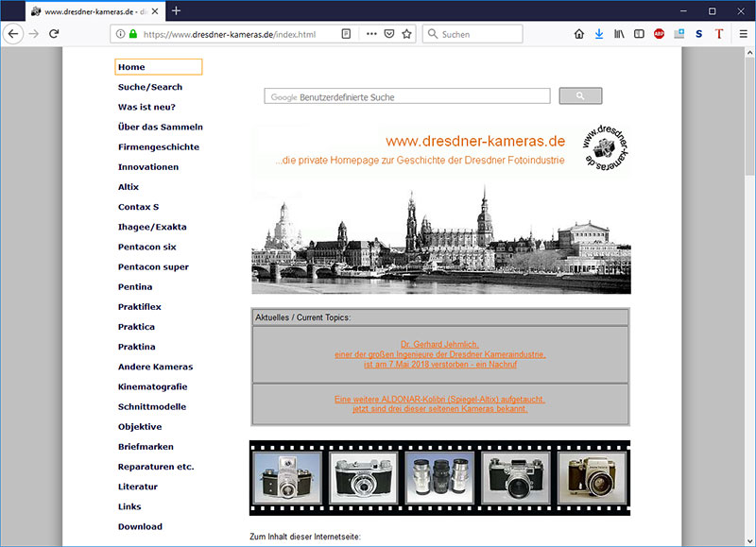Save page to Pocket icon
This screenshot has width=756, height=547.
389,34
